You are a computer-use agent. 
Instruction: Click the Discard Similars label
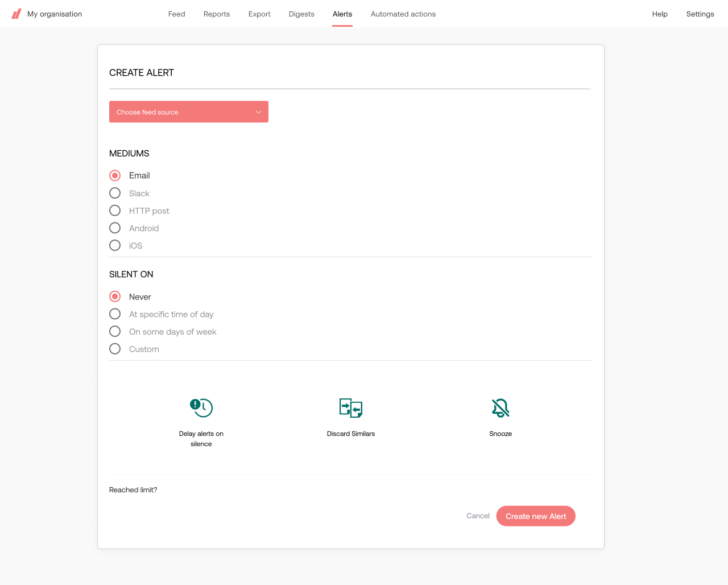pyautogui.click(x=351, y=434)
